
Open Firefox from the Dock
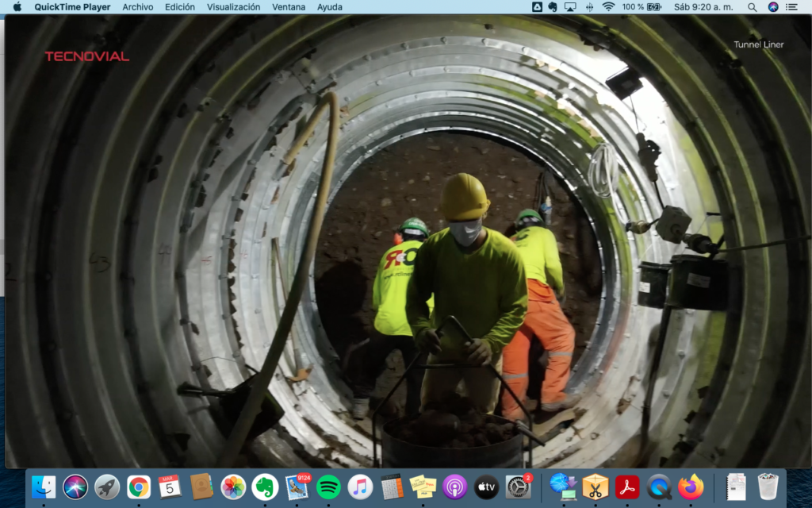691,487
